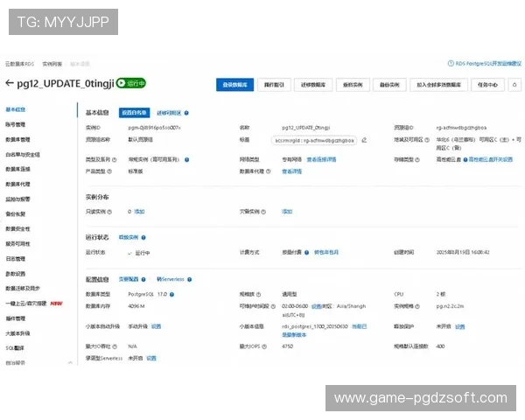525x420 pixels.
Task: Open 参数设置 in the left sidebar
Action: pyautogui.click(x=16, y=274)
